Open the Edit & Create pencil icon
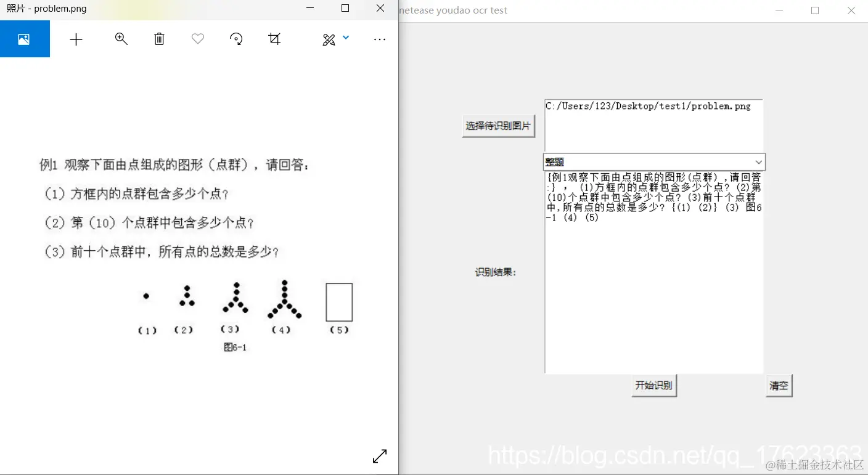 click(327, 38)
